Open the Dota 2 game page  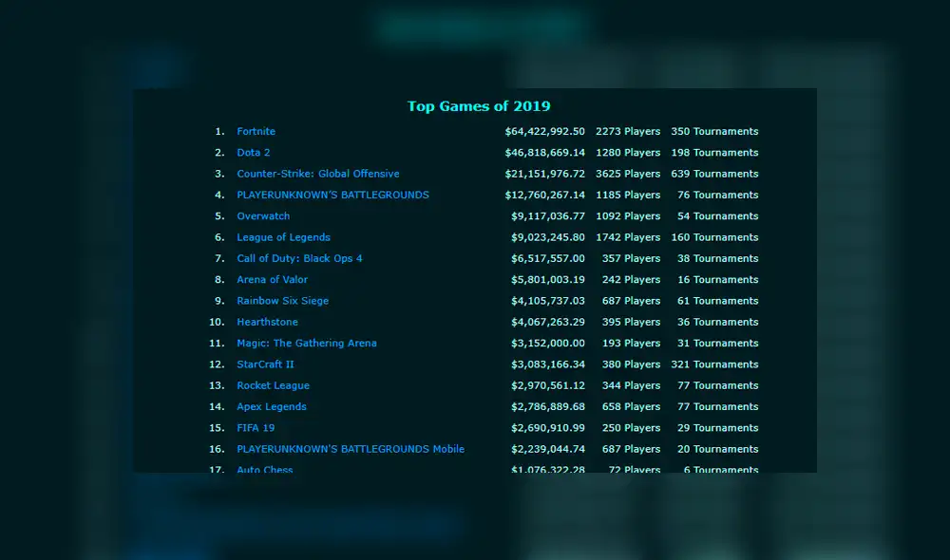(253, 152)
